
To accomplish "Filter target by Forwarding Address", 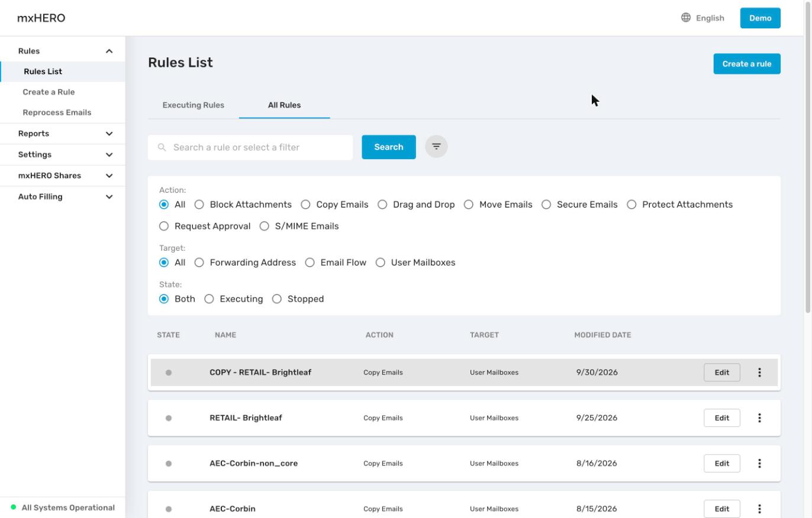I will (199, 263).
